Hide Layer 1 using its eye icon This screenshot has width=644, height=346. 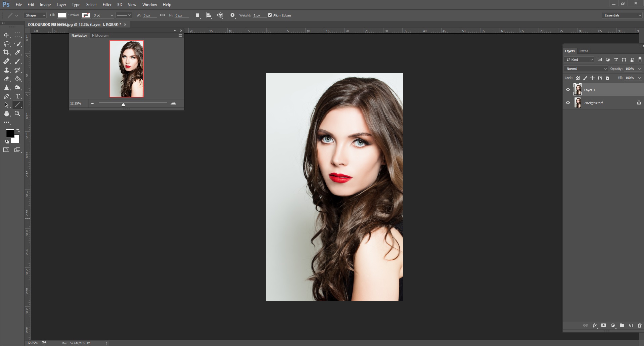568,90
